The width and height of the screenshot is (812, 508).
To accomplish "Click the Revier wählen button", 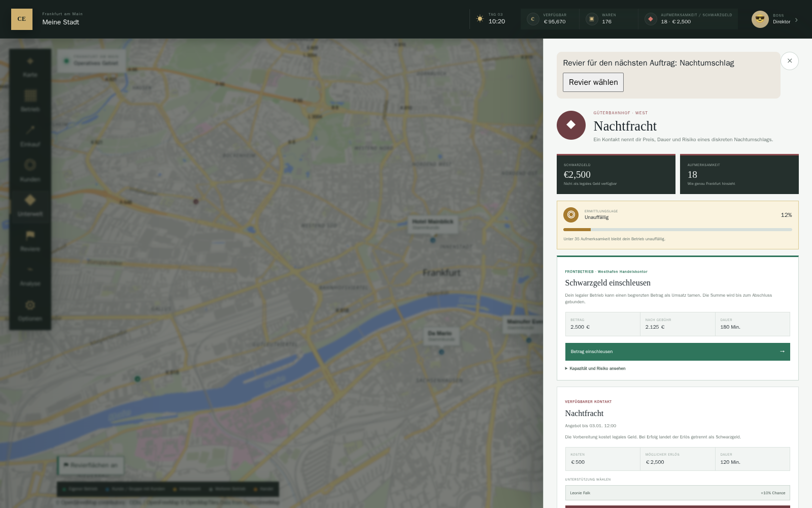I will 593,82.
